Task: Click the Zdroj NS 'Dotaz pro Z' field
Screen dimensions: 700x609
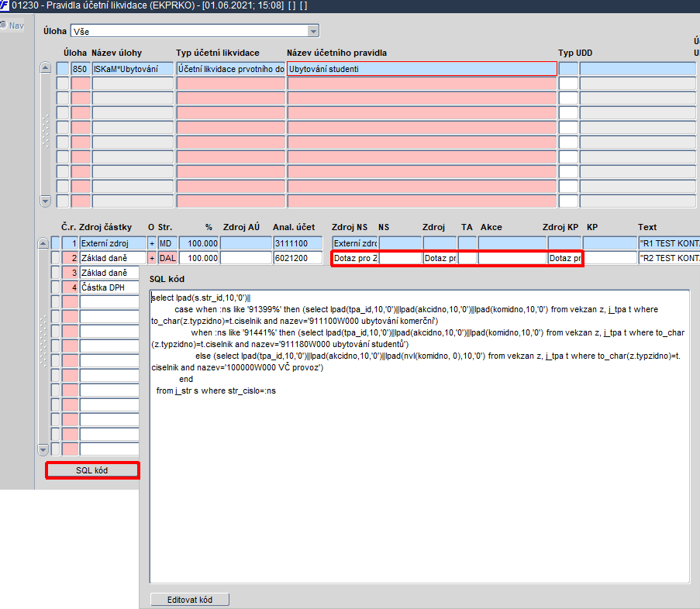Action: 355,258
